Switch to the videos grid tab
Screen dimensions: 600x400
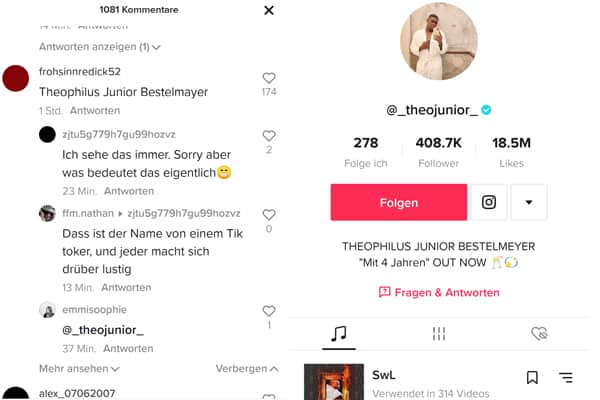(439, 334)
